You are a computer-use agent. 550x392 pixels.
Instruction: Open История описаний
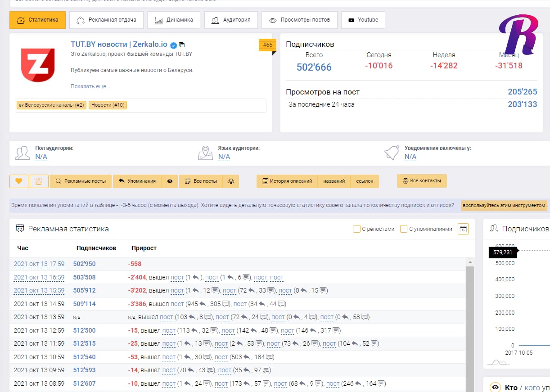coord(287,181)
